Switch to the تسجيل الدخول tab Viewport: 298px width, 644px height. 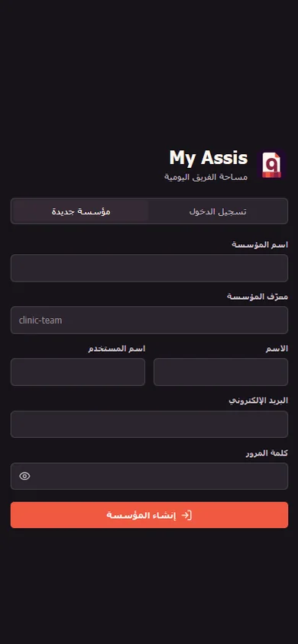tap(218, 211)
